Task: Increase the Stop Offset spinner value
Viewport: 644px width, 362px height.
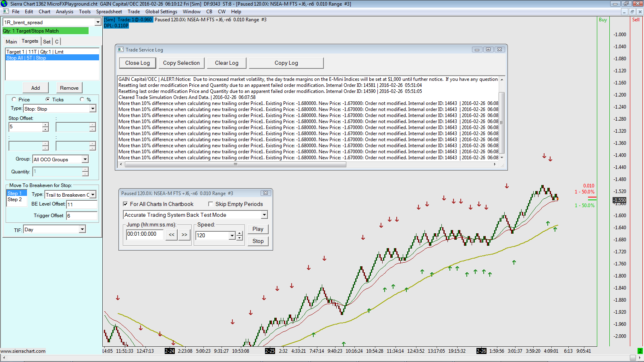Action: (x=46, y=125)
